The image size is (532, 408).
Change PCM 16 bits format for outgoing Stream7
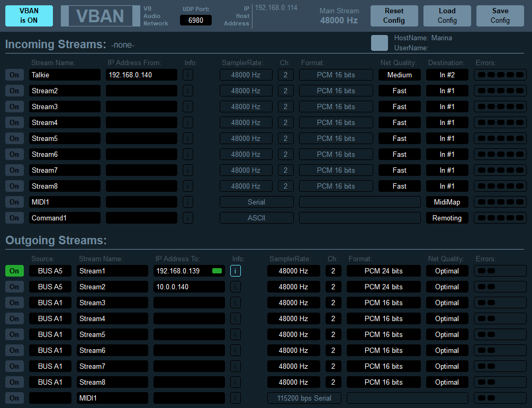pyautogui.click(x=383, y=366)
